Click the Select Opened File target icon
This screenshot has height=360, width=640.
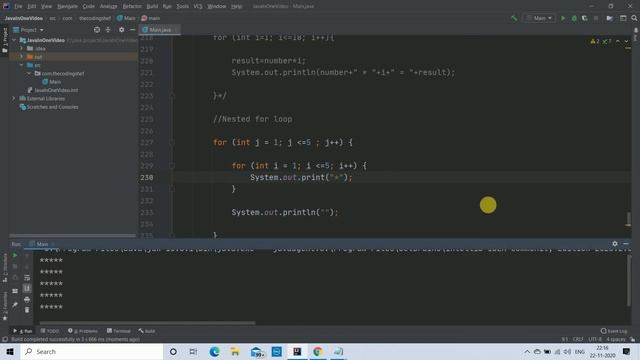pos(97,30)
